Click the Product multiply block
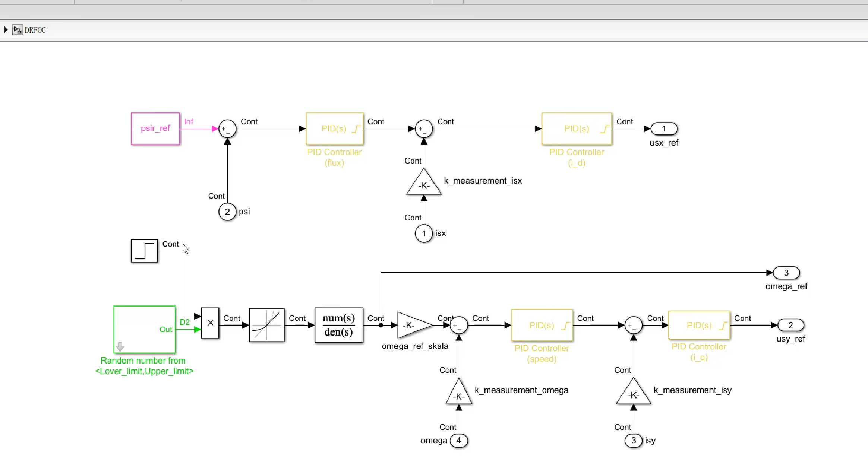 210,323
